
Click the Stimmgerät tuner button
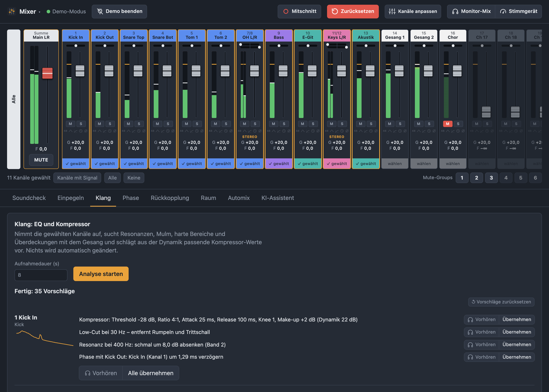(x=518, y=11)
